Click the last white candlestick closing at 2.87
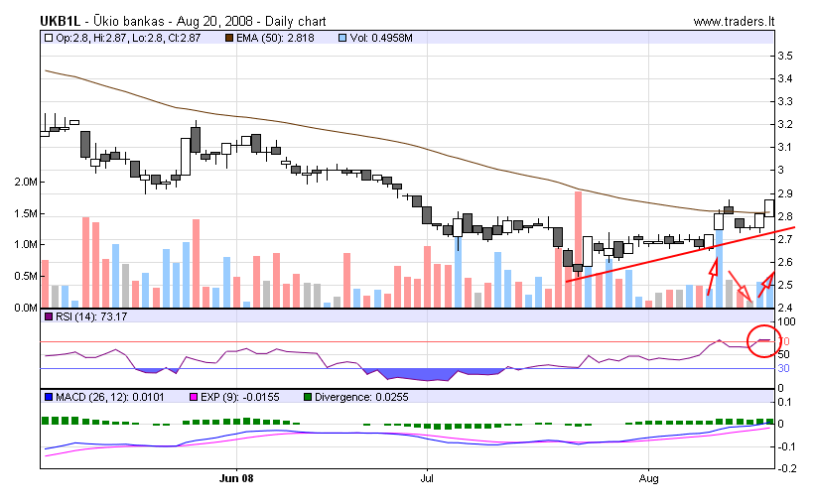 coord(769,208)
